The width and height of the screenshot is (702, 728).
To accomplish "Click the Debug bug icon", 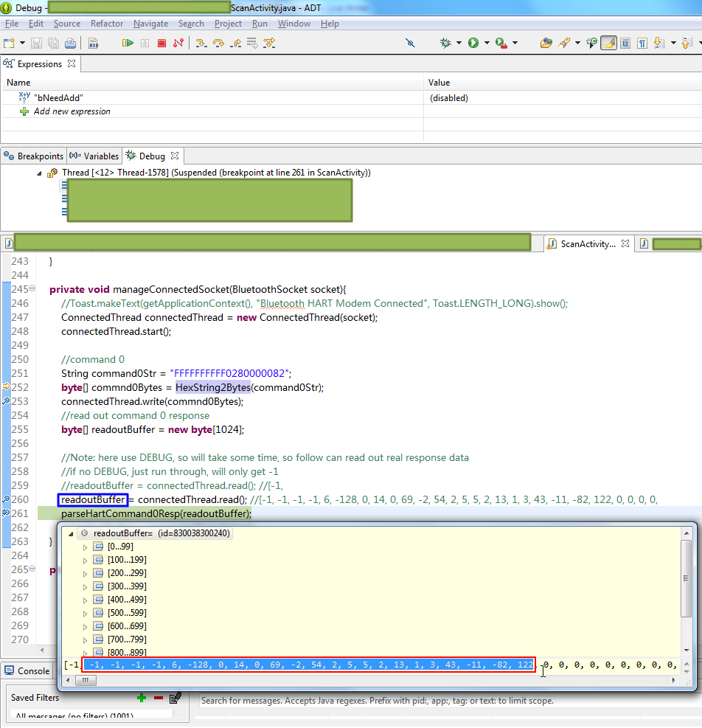I will click(x=445, y=44).
